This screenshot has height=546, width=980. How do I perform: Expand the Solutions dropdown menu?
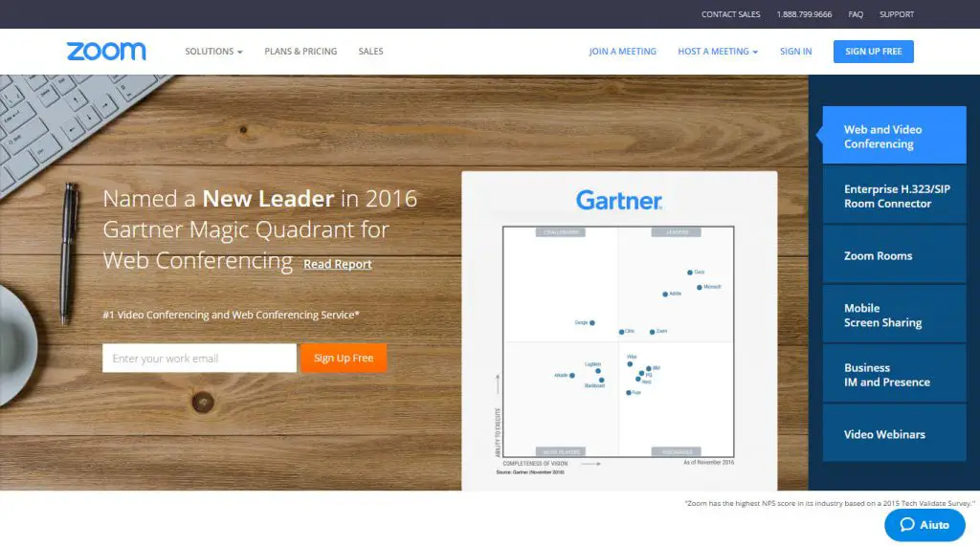213,52
